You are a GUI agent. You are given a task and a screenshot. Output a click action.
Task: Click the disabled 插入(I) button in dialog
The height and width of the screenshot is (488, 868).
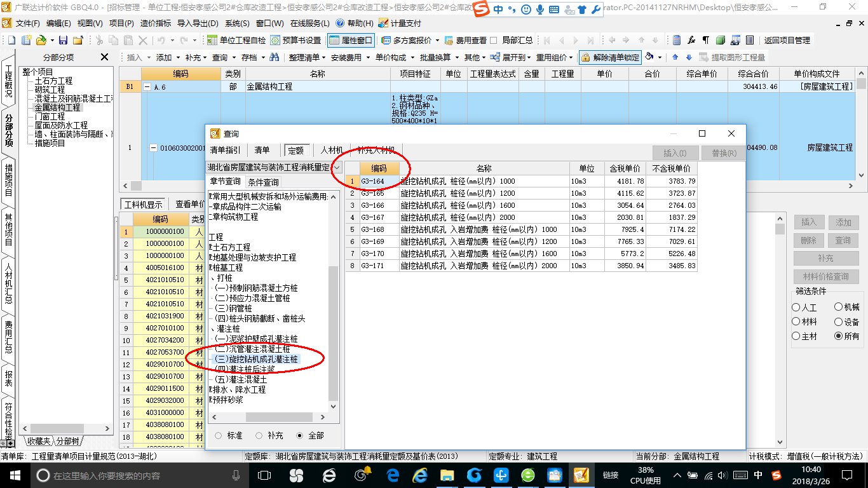pos(675,153)
